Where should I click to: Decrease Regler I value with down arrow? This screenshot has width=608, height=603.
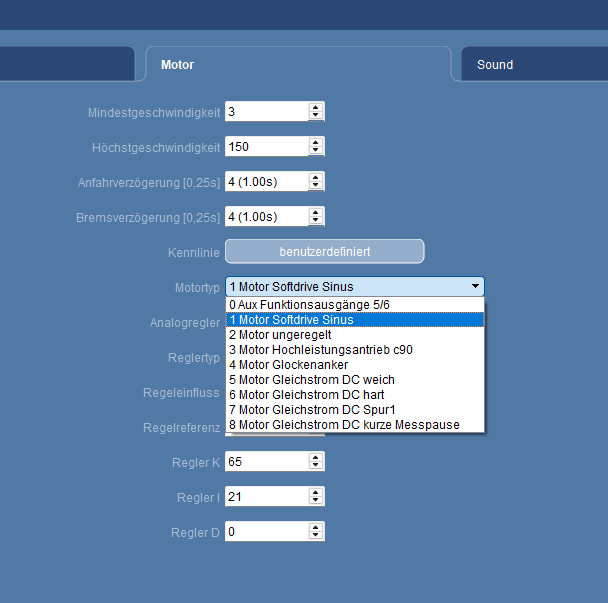(316, 501)
